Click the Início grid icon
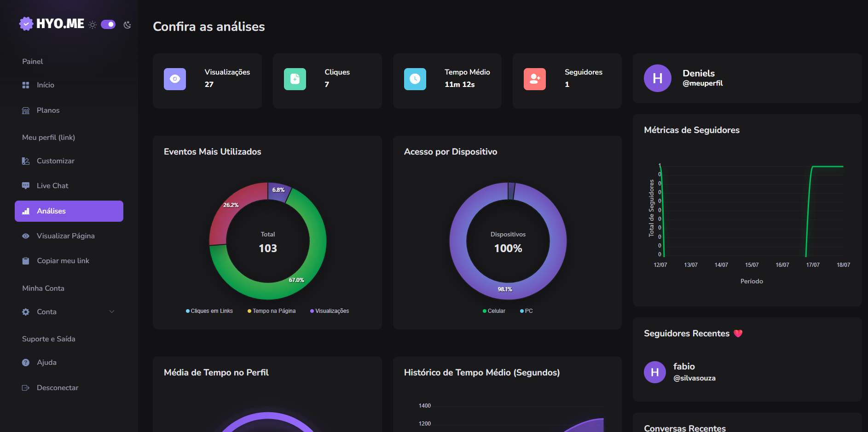 [x=26, y=85]
